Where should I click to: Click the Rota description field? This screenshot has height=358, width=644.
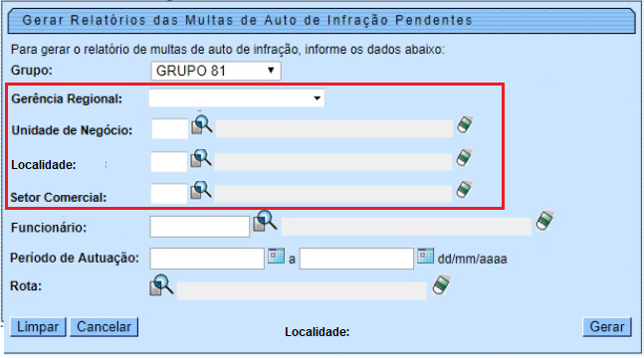tap(302, 290)
